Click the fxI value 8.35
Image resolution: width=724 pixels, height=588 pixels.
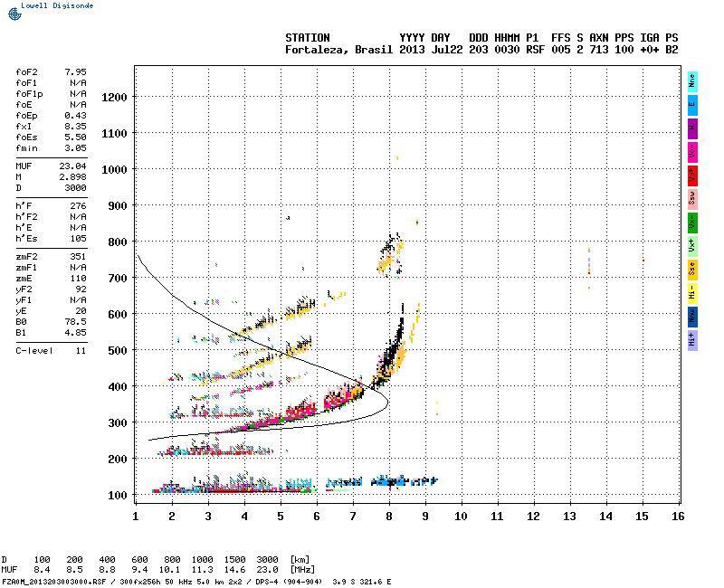coord(75,127)
